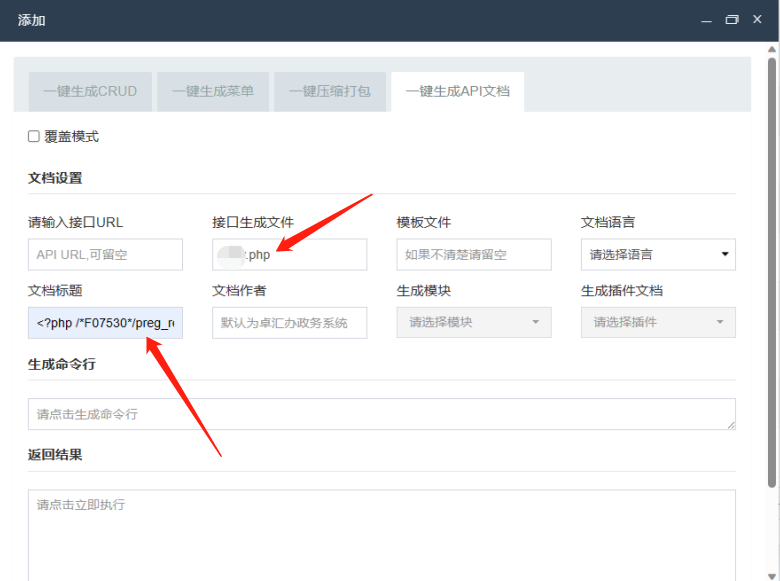
Task: Focus the 文档作者 input field
Action: tap(290, 323)
